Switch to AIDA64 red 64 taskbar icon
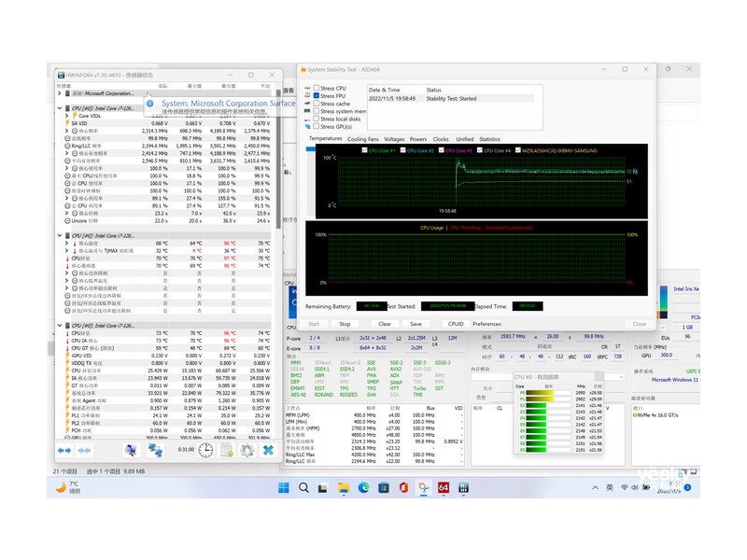 click(x=444, y=487)
